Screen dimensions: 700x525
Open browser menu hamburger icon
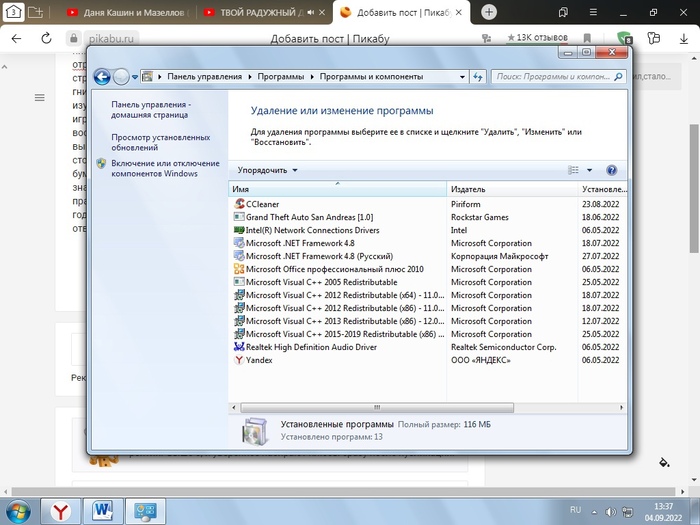click(593, 12)
